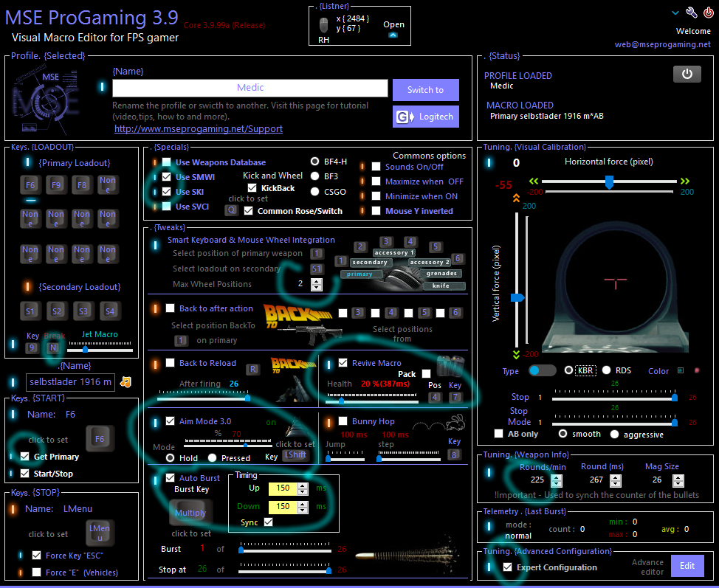Image resolution: width=719 pixels, height=588 pixels.
Task: Click the mouse icon in Listner box
Action: coord(324,24)
